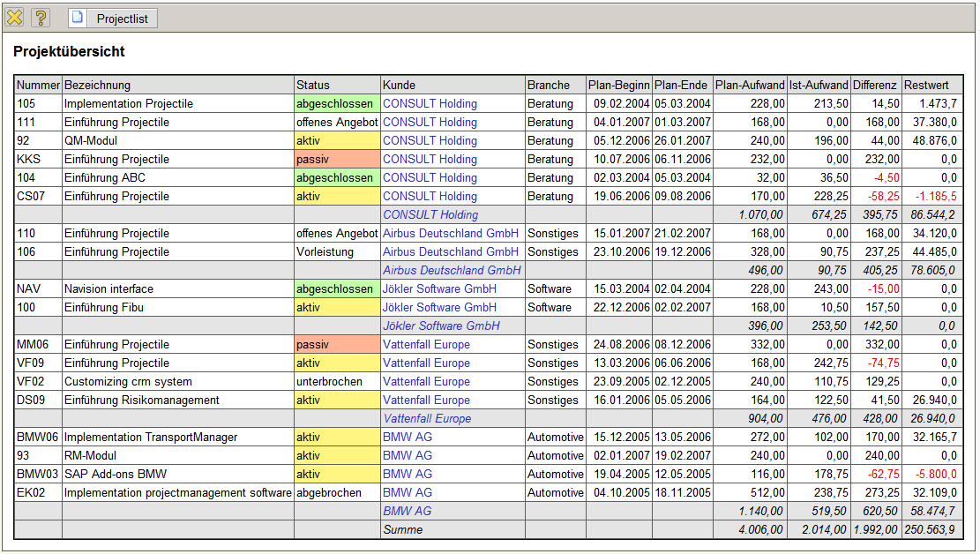Click the yellow X close icon
This screenshot has width=980, height=554.
click(14, 18)
